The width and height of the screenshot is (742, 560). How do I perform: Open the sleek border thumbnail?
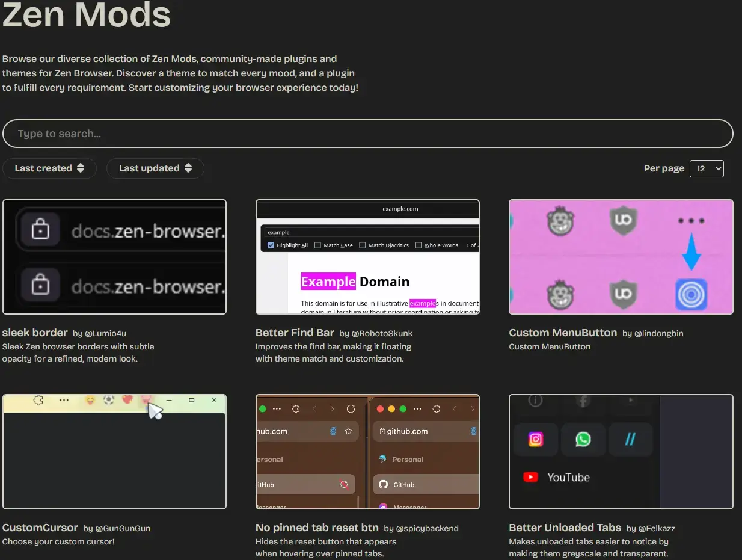tap(114, 257)
